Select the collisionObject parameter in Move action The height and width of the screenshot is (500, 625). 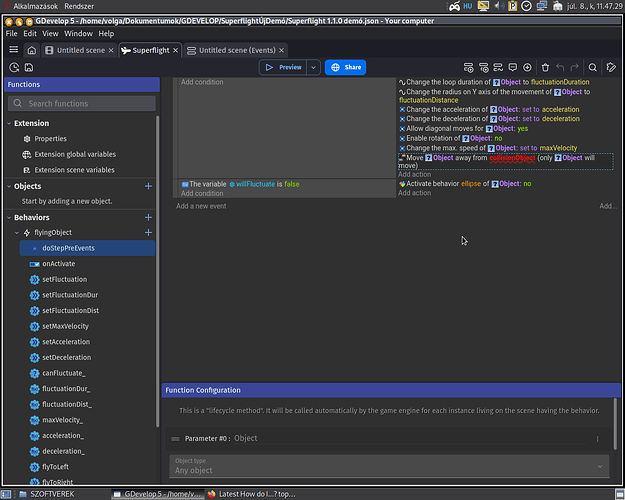click(512, 158)
